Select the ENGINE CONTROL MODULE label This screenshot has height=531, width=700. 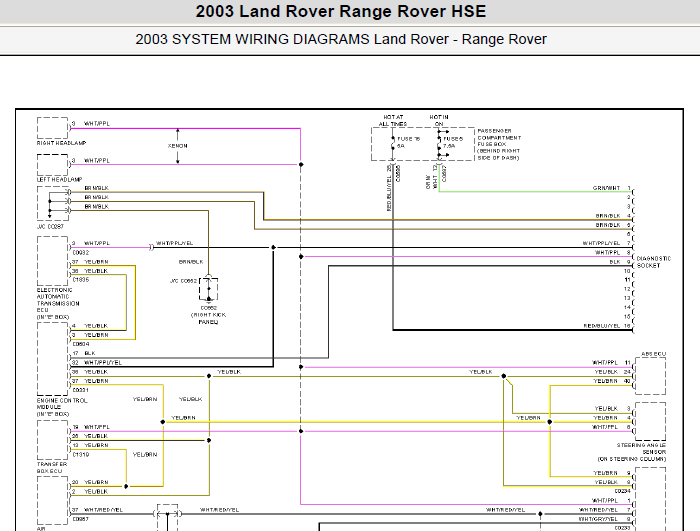click(x=62, y=407)
